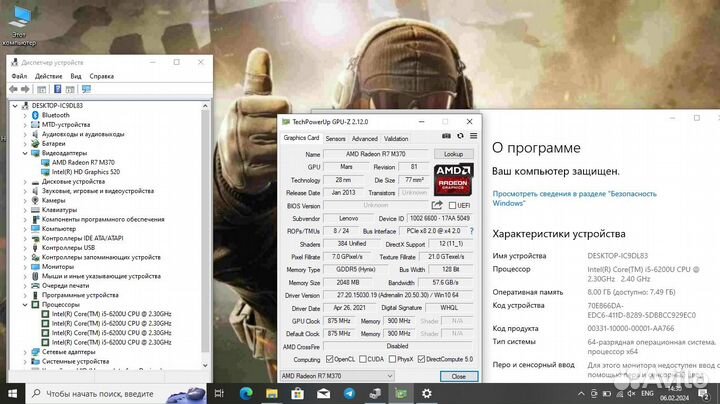This screenshot has width=720, height=404.
Task: Toggle the CUDA checkbox
Action: coord(363,359)
